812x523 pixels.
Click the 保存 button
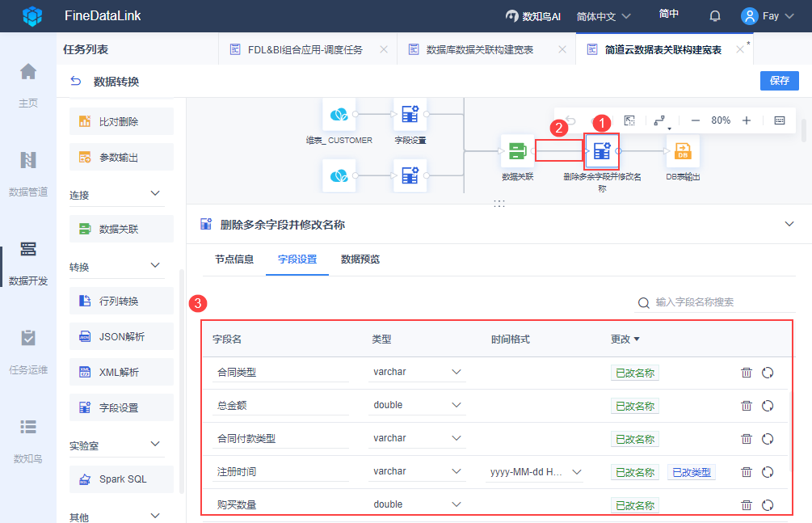click(x=780, y=80)
